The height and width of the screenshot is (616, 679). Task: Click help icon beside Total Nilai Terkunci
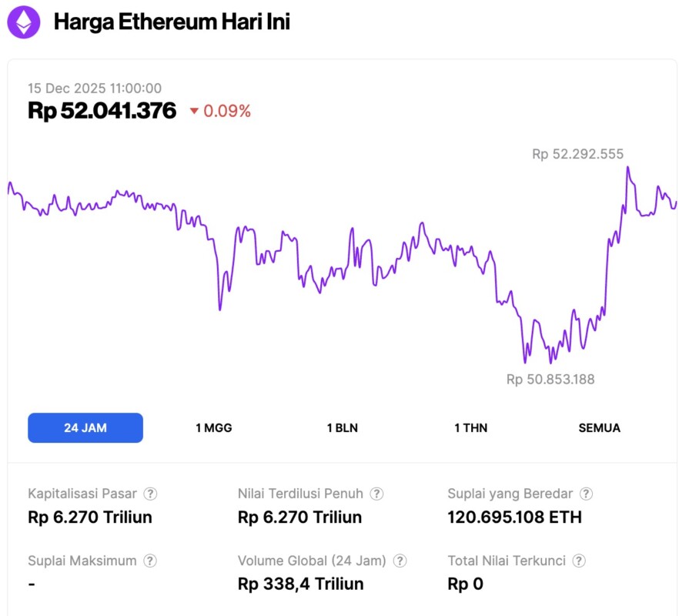pyautogui.click(x=580, y=561)
